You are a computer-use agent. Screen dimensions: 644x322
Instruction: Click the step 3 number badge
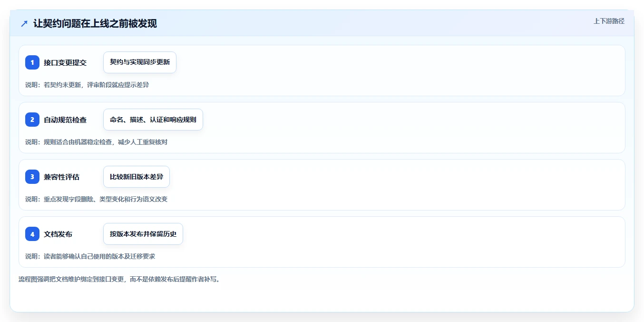tap(32, 177)
